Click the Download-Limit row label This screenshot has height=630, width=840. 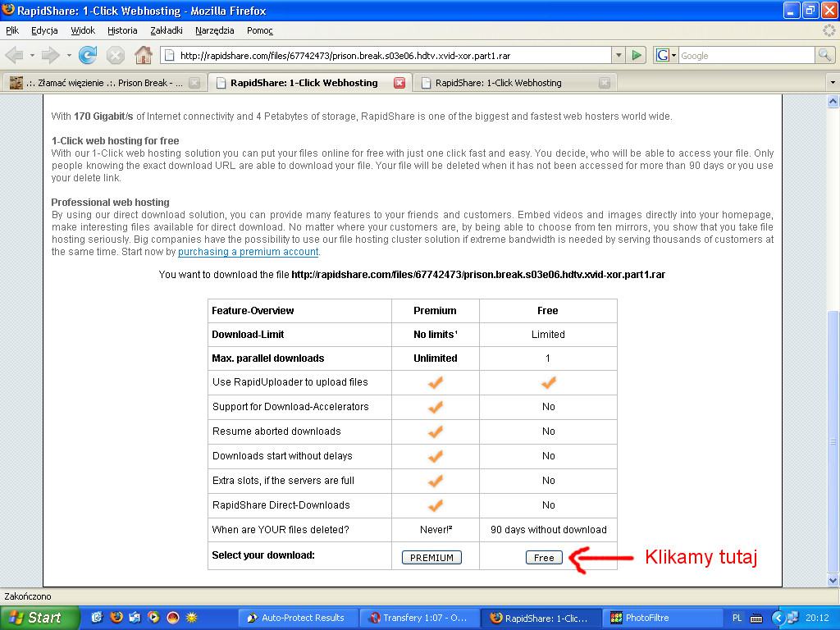248,335
